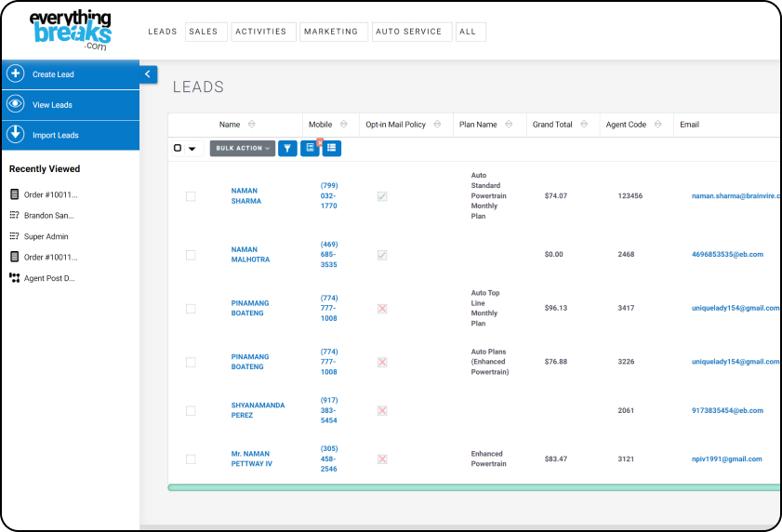This screenshot has width=782, height=532.
Task: Select the Shyanamanda Perez row checkbox
Action: pyautogui.click(x=191, y=410)
